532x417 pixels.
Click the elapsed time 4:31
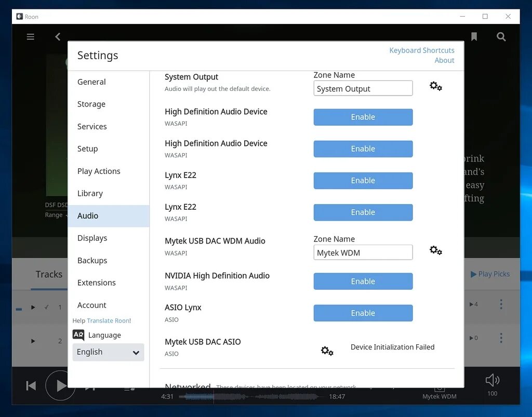[x=167, y=396]
